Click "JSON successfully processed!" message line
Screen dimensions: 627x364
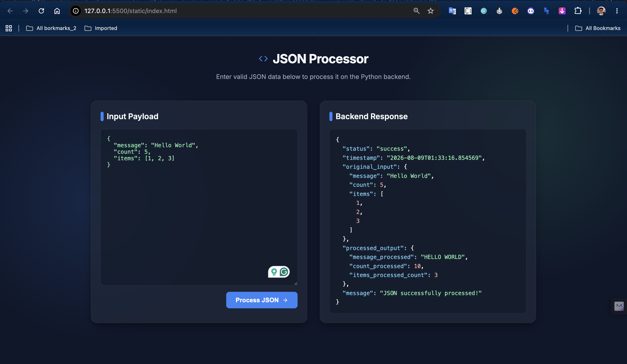(412, 293)
